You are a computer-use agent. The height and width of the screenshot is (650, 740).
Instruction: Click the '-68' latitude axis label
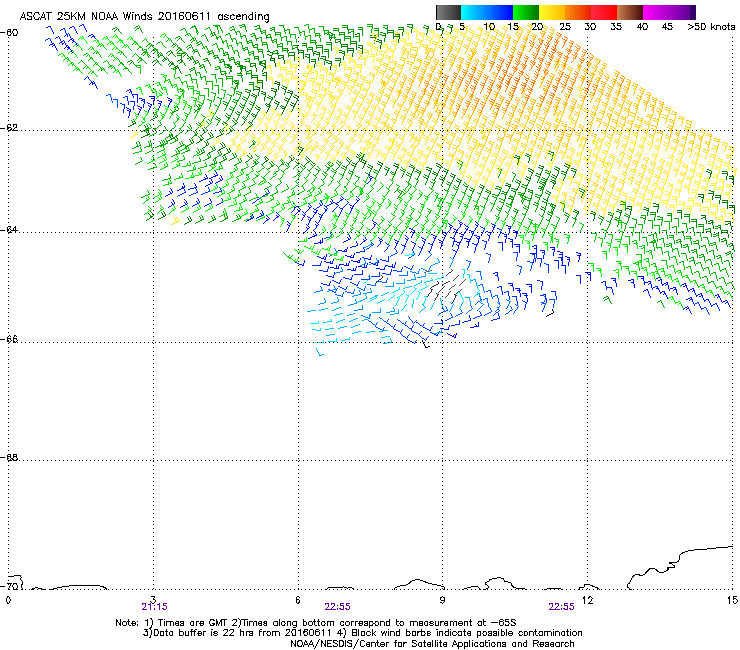(x=9, y=457)
